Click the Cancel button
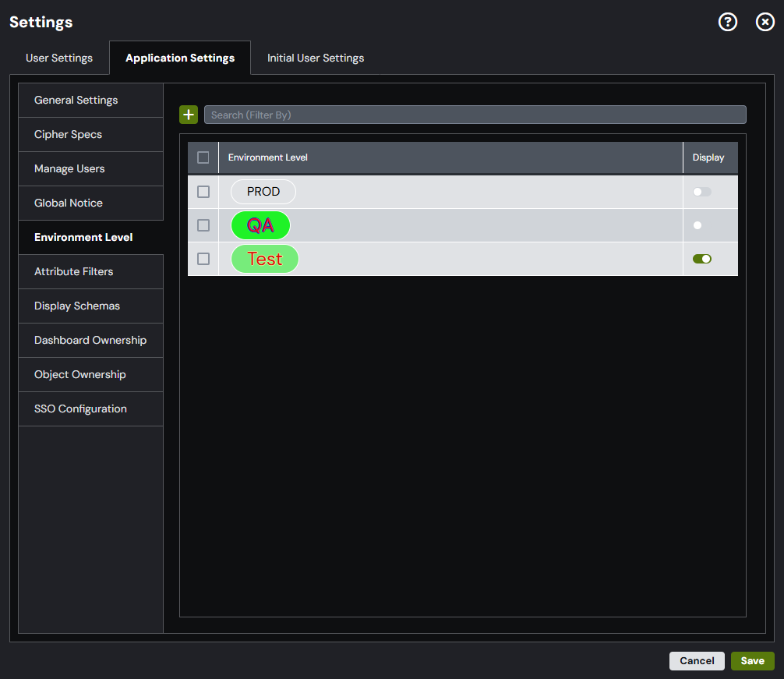 (x=697, y=660)
